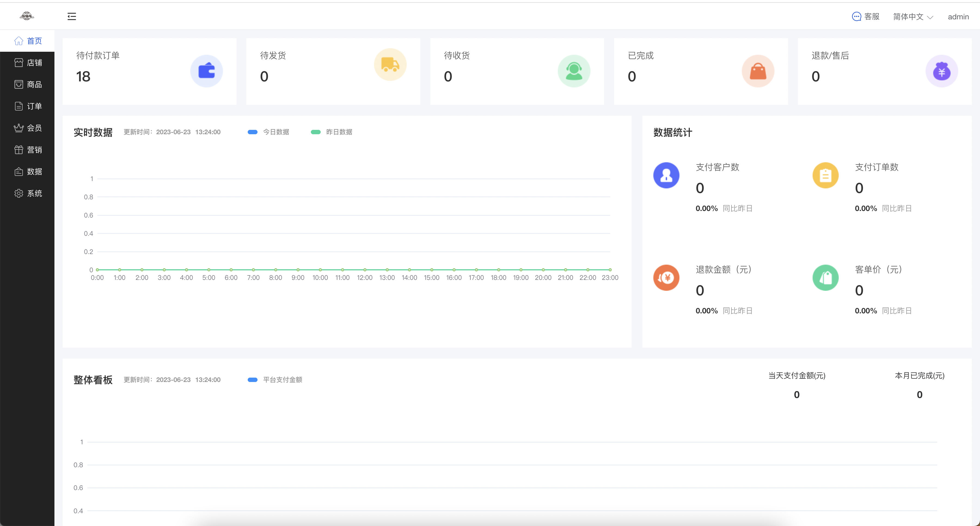Click the 当天支付金额(元) label
Viewport: 980px width, 526px height.
[x=797, y=376]
